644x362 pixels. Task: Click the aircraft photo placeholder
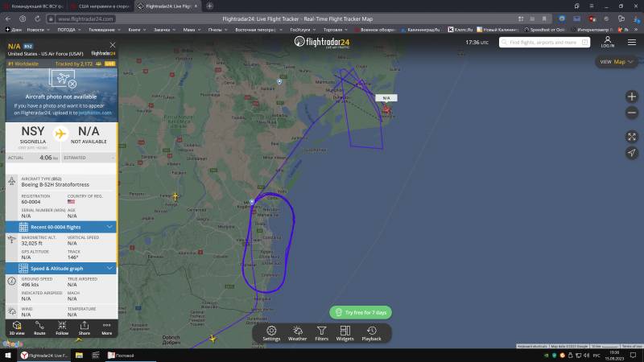[x=62, y=95]
